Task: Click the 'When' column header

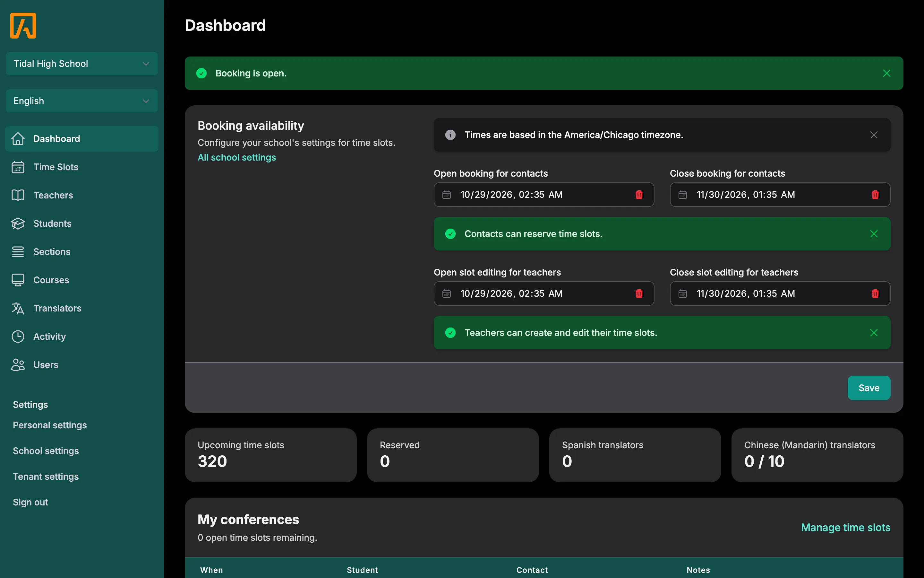Action: pos(211,570)
